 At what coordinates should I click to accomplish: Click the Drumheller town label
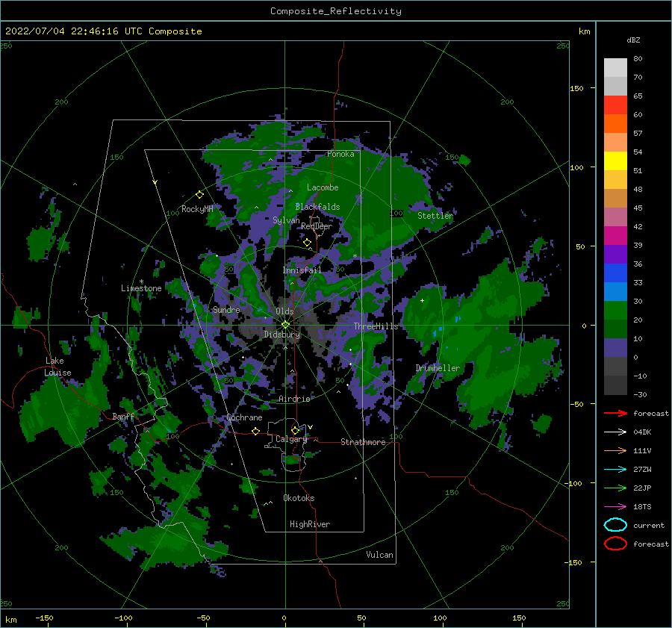tap(438, 368)
